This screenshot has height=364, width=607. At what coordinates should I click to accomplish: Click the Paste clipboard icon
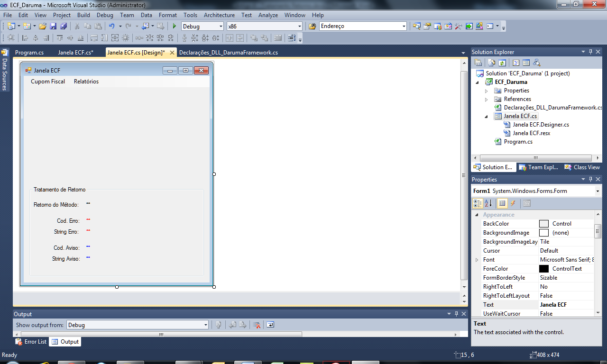pyautogui.click(x=98, y=26)
